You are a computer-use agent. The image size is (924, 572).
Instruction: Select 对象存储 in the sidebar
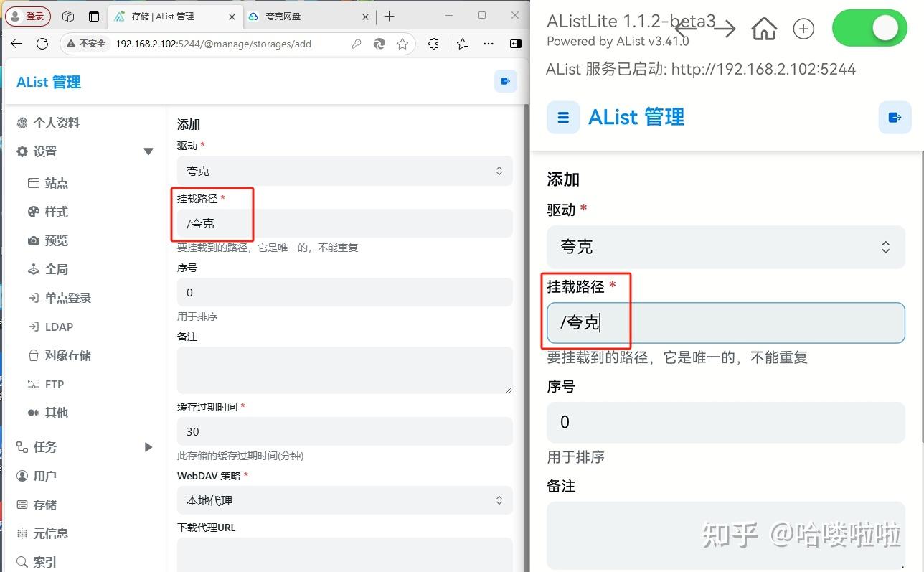57,355
